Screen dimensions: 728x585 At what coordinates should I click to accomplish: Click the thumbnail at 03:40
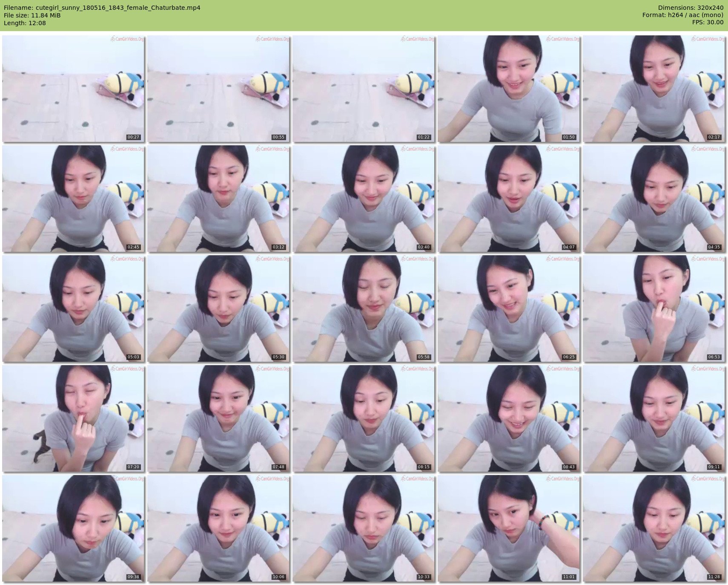[x=364, y=199]
